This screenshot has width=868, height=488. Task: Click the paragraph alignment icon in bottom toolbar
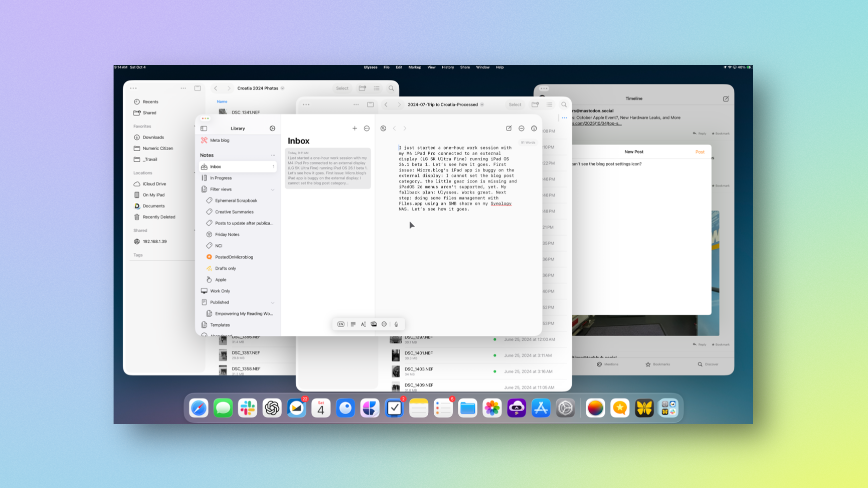click(x=353, y=324)
